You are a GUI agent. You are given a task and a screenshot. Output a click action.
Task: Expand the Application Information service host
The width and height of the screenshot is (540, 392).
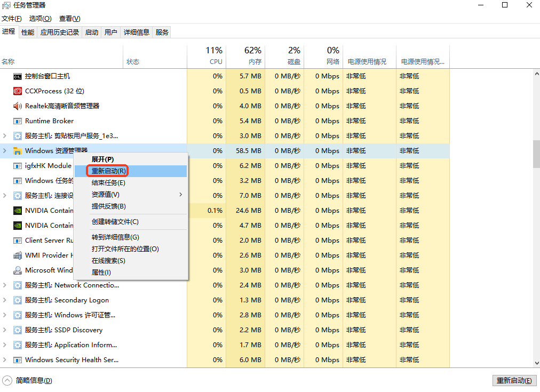click(x=4, y=345)
